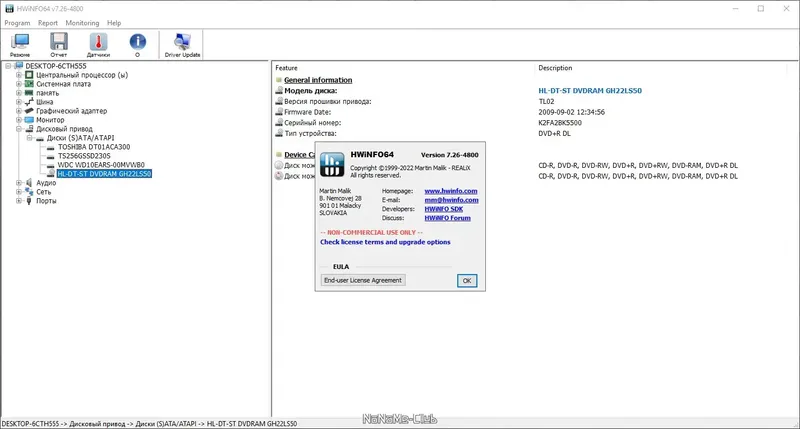Screen dimensions: 800x429
Task: Open the Датчики sensors thermometer icon
Action: pyautogui.click(x=98, y=42)
